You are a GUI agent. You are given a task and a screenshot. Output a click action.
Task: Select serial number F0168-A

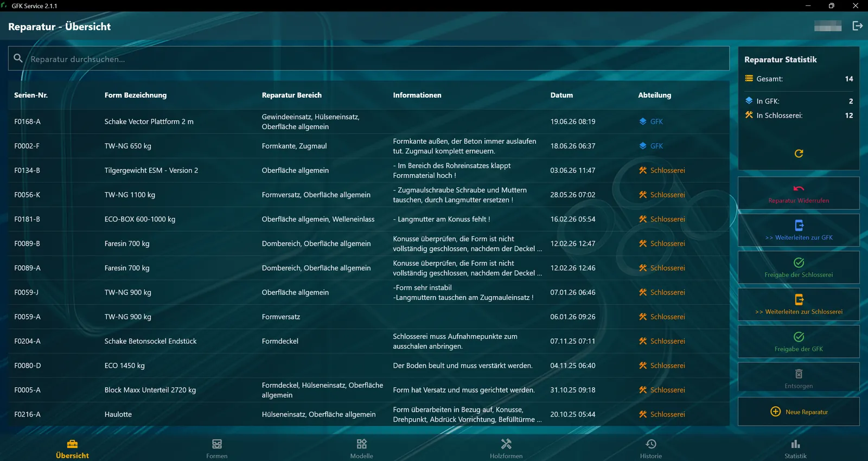point(27,121)
